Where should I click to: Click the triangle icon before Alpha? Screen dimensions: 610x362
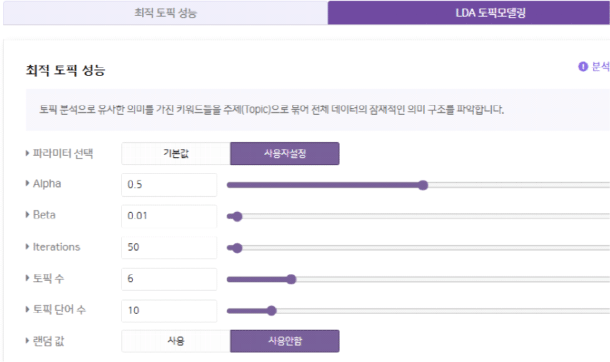(x=27, y=183)
